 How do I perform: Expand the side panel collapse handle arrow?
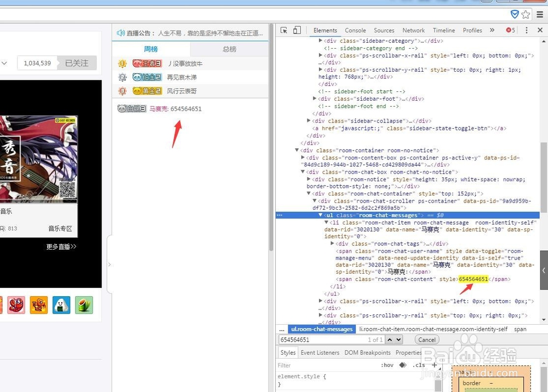click(110, 264)
